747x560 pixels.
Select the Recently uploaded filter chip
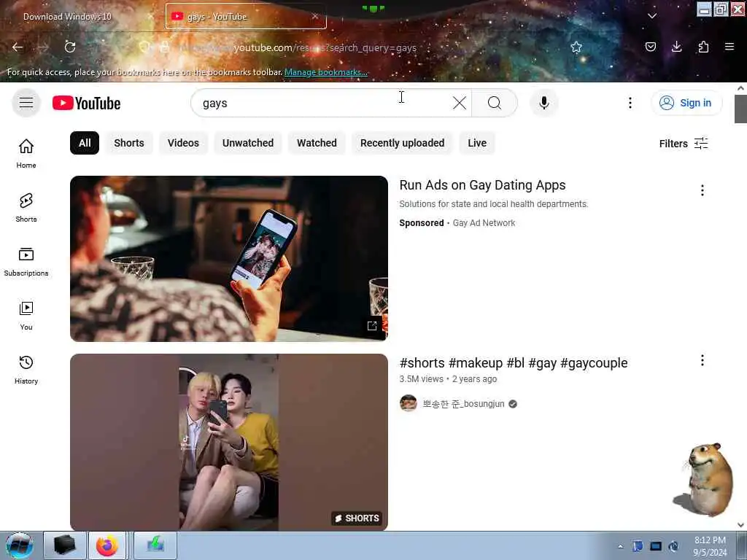402,143
